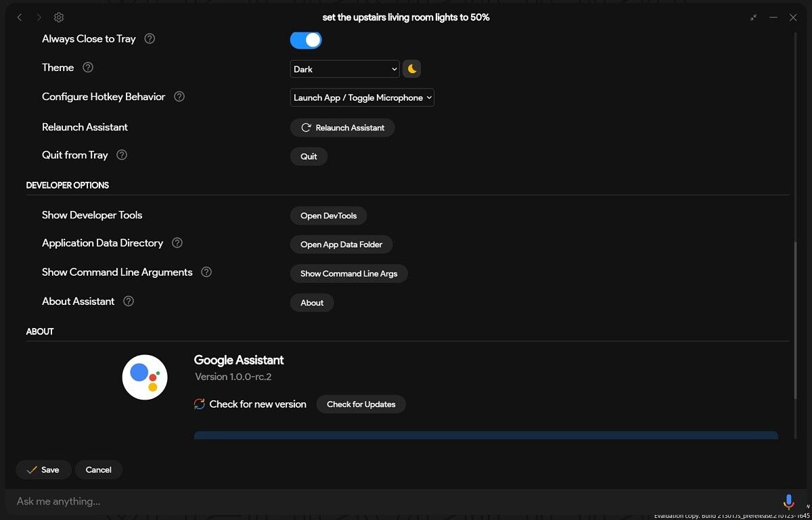Click the Relaunch Assistant button

(x=342, y=127)
